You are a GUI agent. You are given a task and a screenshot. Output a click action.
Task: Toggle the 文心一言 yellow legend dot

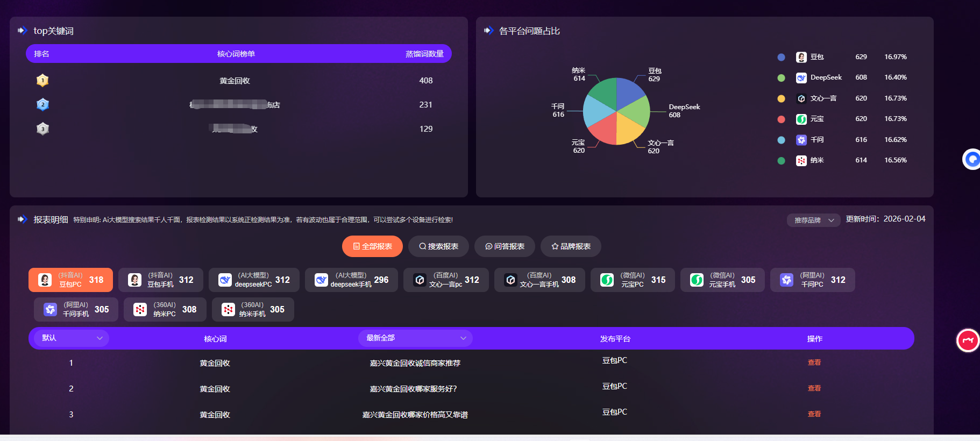click(782, 98)
